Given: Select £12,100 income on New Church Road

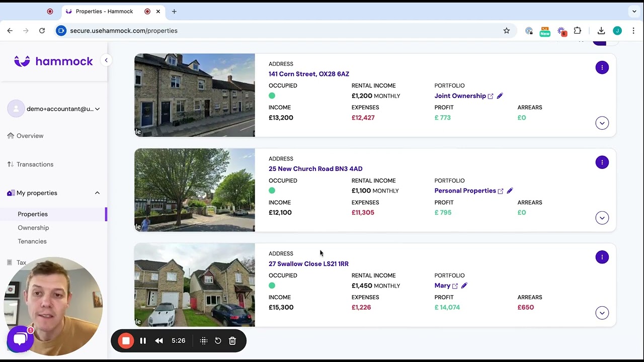Looking at the screenshot, I should pyautogui.click(x=280, y=213).
